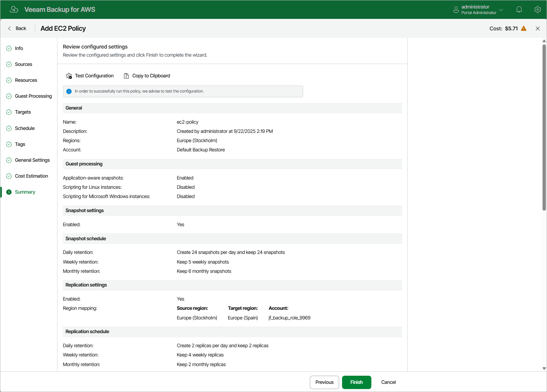547x392 pixels.
Task: Click the Veeam cloud logo icon
Action: point(14,9)
